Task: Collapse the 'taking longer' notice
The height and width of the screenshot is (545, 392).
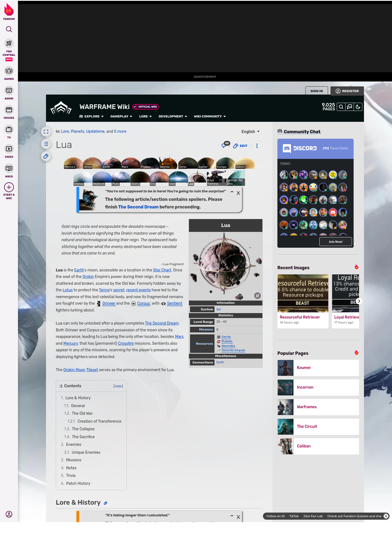Action: (x=232, y=516)
